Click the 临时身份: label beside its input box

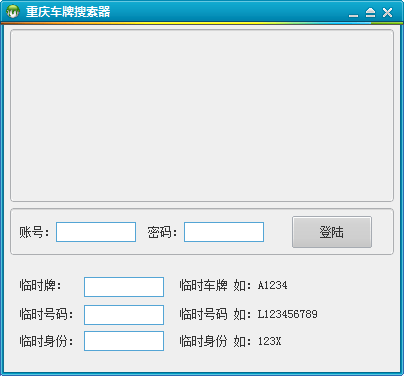coord(46,341)
